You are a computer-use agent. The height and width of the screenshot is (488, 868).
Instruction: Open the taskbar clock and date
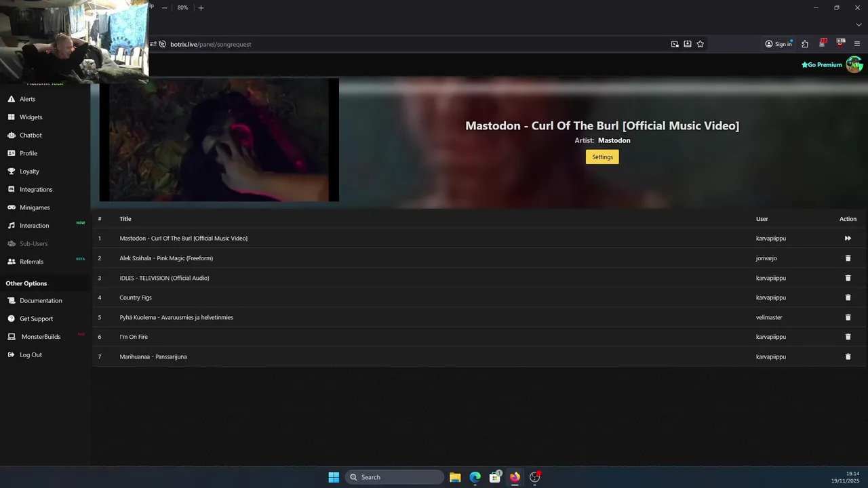(846, 477)
